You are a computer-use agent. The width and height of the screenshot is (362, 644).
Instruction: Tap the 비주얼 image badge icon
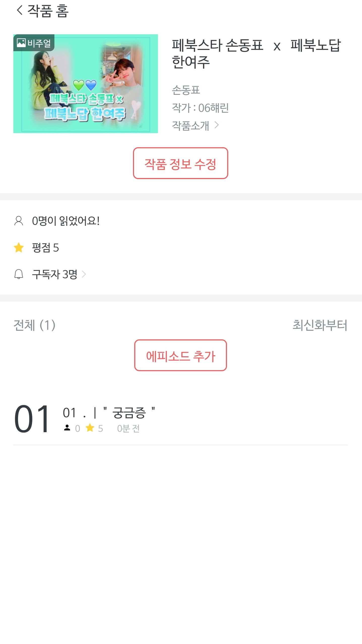coord(21,43)
